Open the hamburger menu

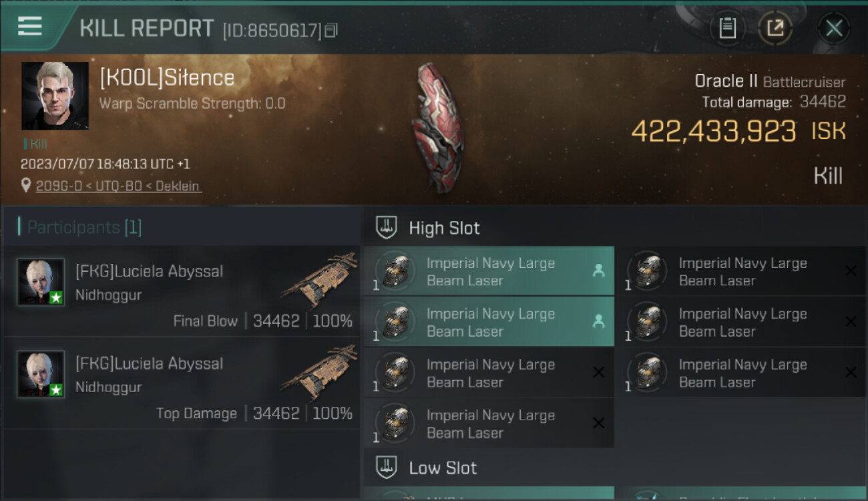click(x=30, y=26)
